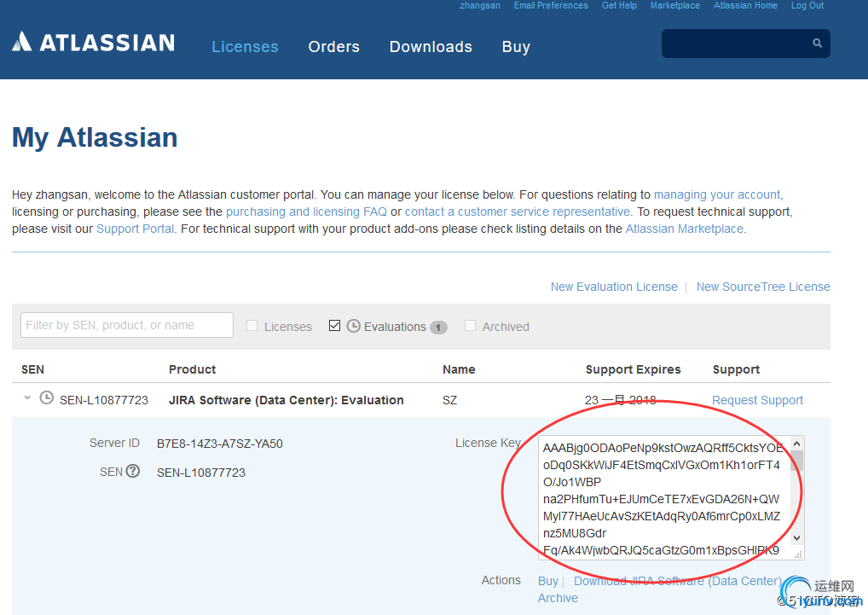Viewport: 868px width, 615px height.
Task: Open the Downloads navigation tab
Action: click(431, 47)
